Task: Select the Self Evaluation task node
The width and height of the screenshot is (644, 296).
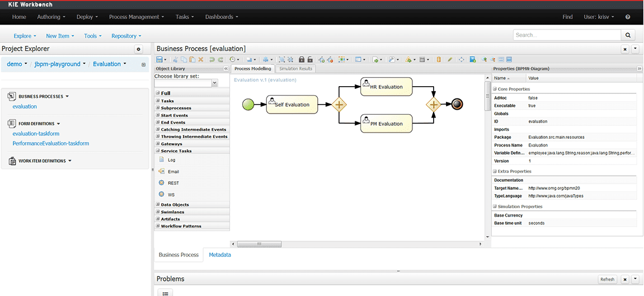Action: tap(292, 104)
